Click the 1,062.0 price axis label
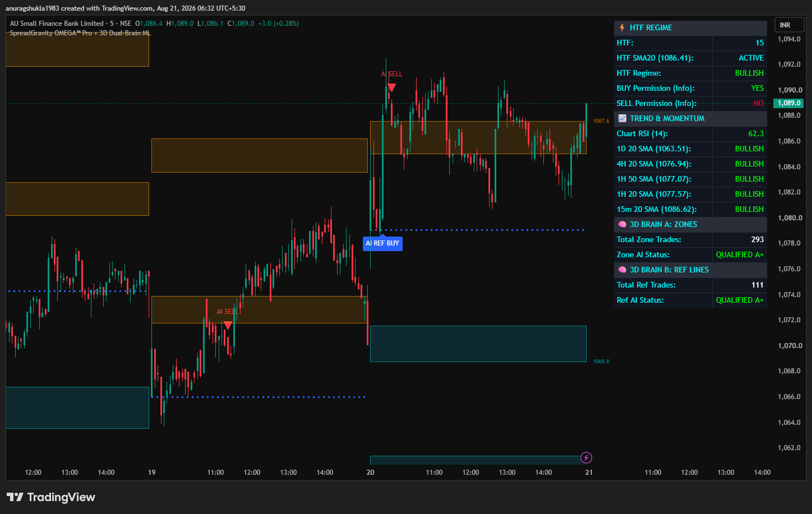 (x=790, y=448)
